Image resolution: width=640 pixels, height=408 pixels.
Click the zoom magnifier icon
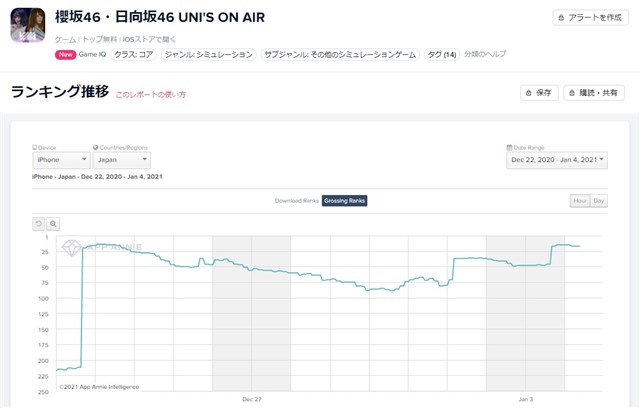pos(53,224)
